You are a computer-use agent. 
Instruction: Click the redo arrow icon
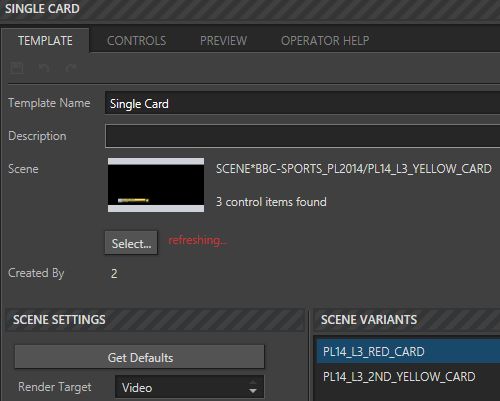point(71,68)
